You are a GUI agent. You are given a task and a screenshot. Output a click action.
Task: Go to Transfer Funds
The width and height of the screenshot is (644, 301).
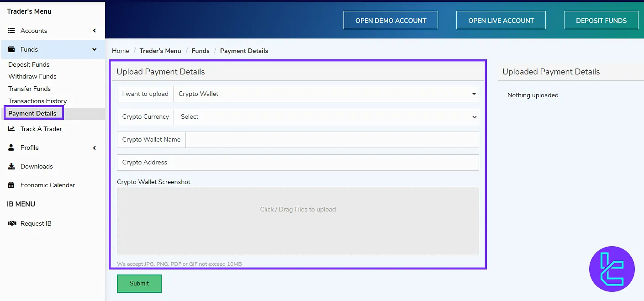(29, 89)
